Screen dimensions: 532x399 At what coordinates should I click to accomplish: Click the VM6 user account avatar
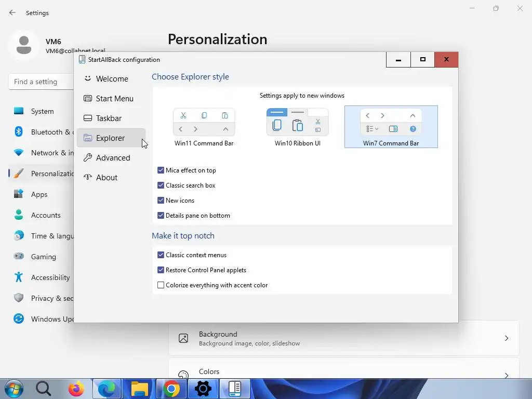(x=24, y=45)
